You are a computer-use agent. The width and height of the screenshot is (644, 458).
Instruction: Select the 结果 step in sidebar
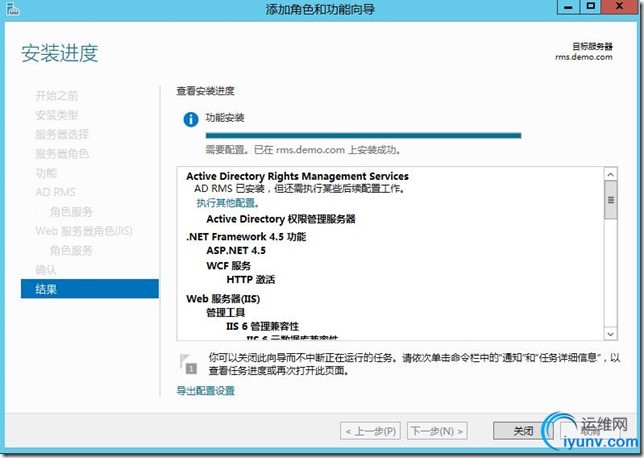90,289
